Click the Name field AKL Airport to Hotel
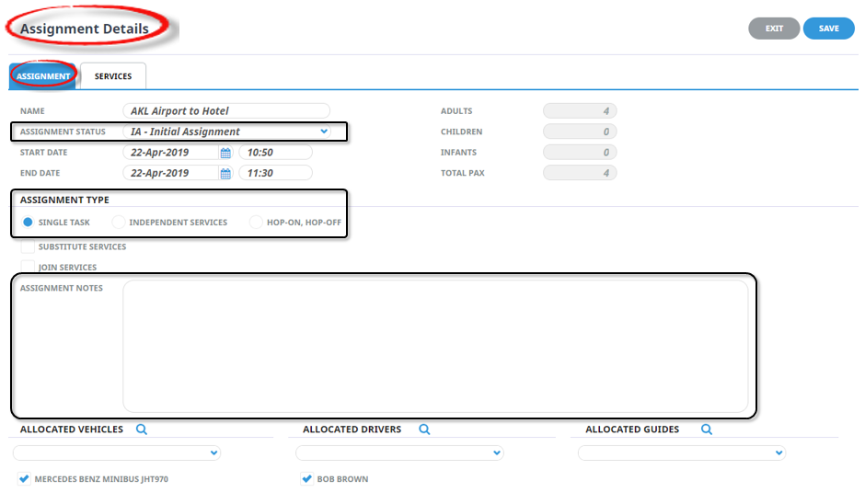865x504 pixels. pyautogui.click(x=226, y=111)
